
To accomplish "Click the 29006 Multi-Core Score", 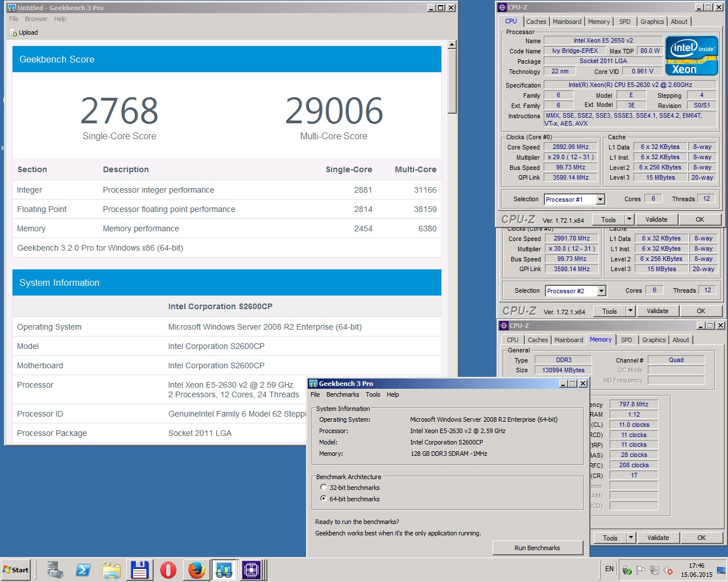I will [x=334, y=111].
